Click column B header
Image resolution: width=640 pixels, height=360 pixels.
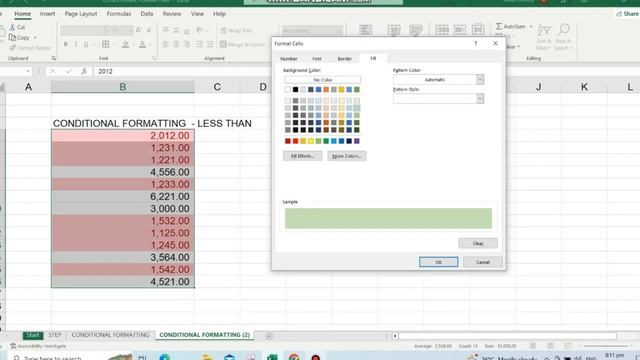tap(123, 87)
